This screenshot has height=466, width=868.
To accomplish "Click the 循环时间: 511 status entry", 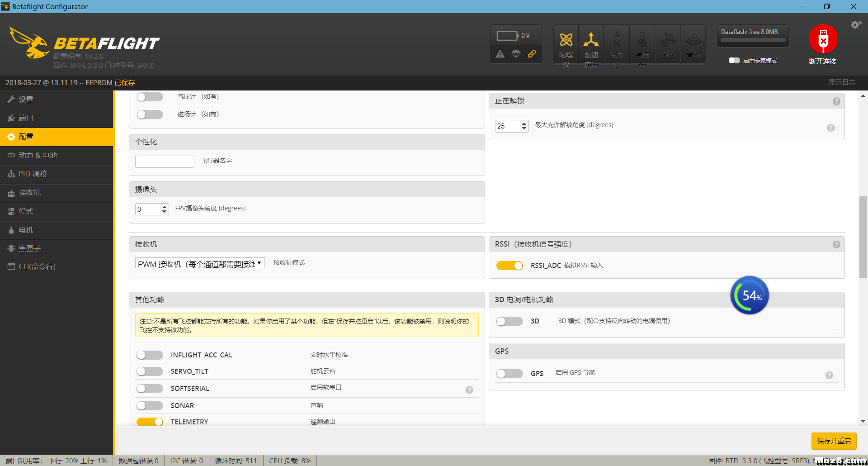I will click(x=236, y=461).
